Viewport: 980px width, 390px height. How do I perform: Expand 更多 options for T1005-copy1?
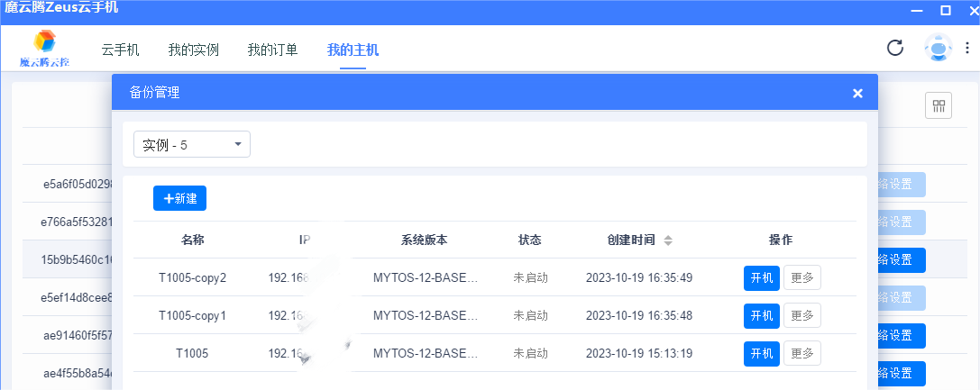(x=801, y=316)
